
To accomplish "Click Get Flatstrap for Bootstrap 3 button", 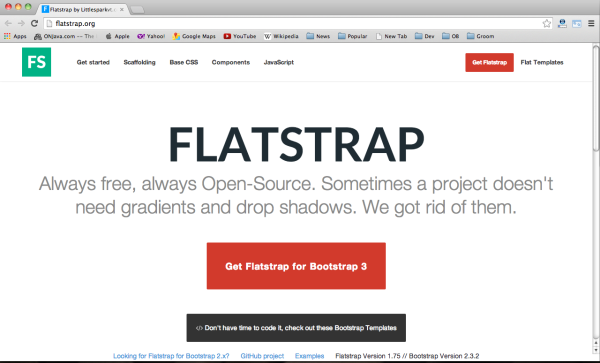I will point(296,266).
